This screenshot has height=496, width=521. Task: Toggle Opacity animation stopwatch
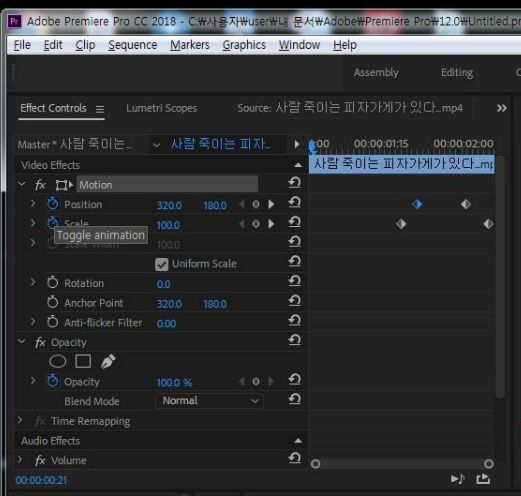point(53,381)
